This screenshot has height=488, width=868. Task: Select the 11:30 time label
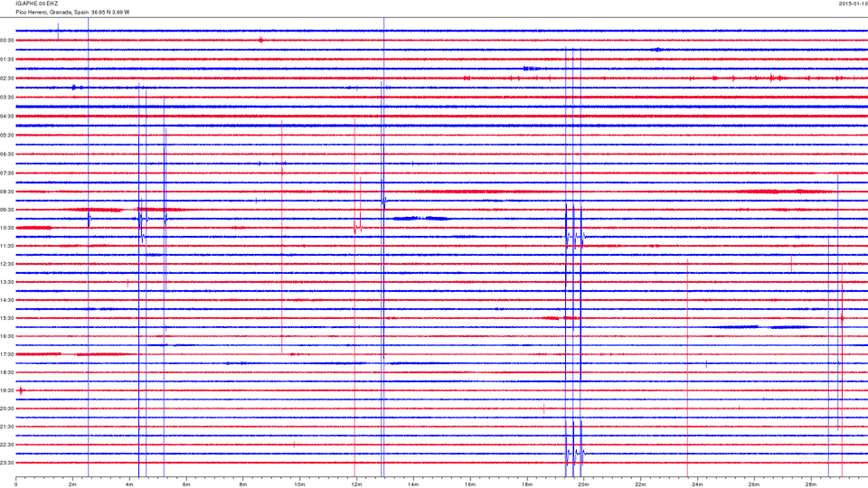tap(7, 246)
